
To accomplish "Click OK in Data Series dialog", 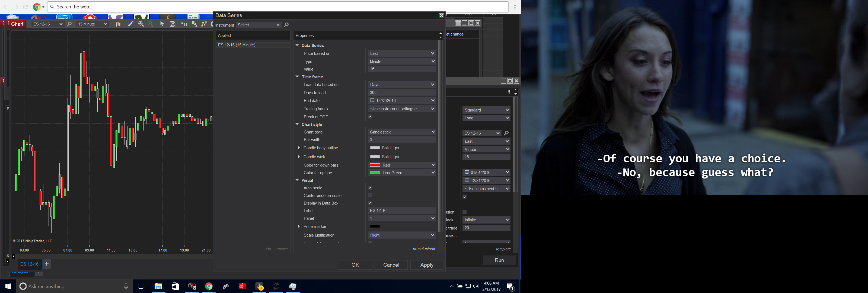I will [355, 265].
